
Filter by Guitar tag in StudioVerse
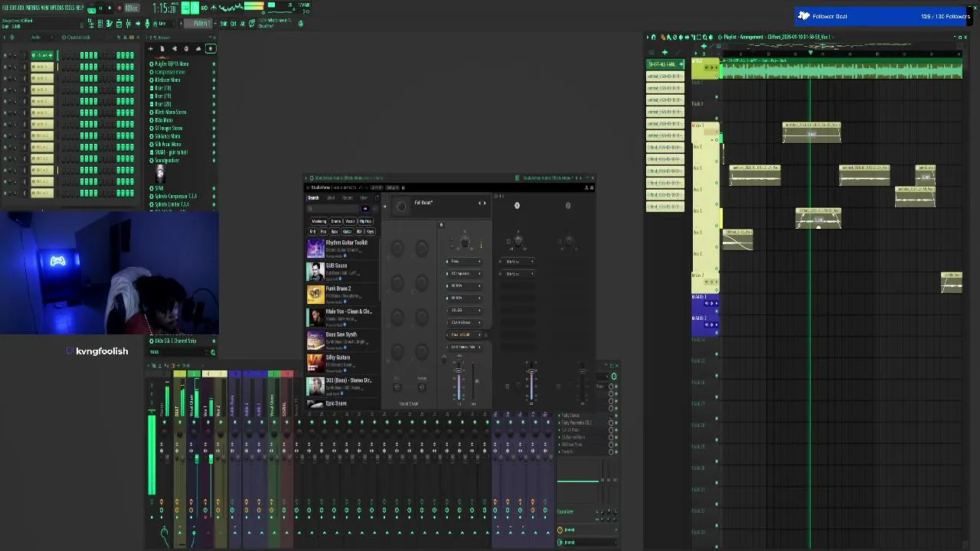click(347, 231)
